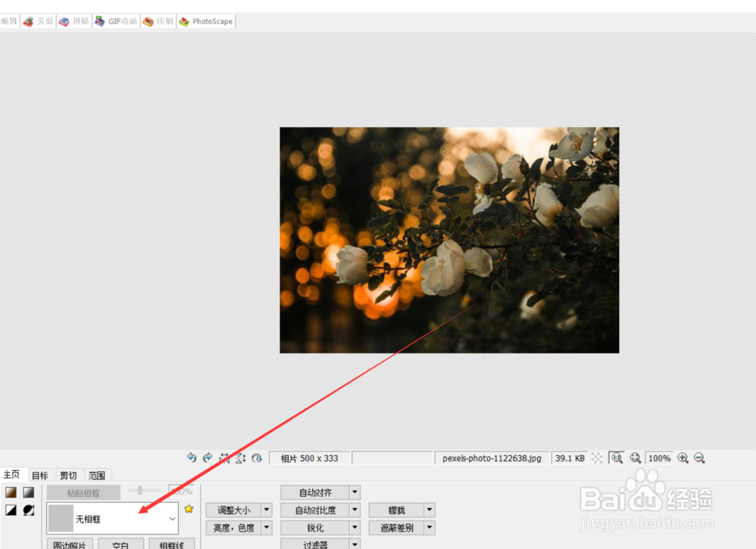Flip the photo horizontally
Image resolution: width=756 pixels, height=549 pixels.
point(225,457)
